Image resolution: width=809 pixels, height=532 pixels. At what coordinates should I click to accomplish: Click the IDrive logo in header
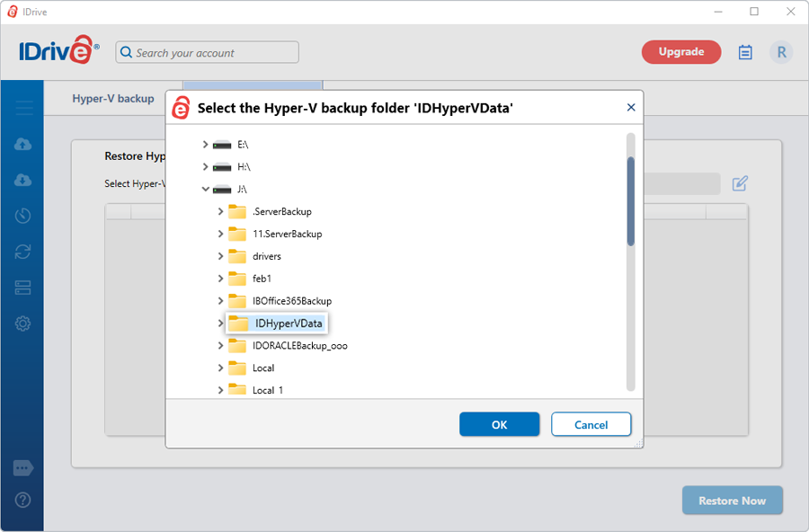point(58,50)
